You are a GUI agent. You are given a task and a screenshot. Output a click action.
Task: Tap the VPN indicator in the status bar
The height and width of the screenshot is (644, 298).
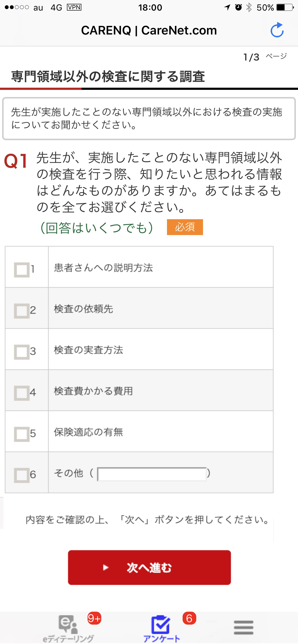tap(74, 7)
